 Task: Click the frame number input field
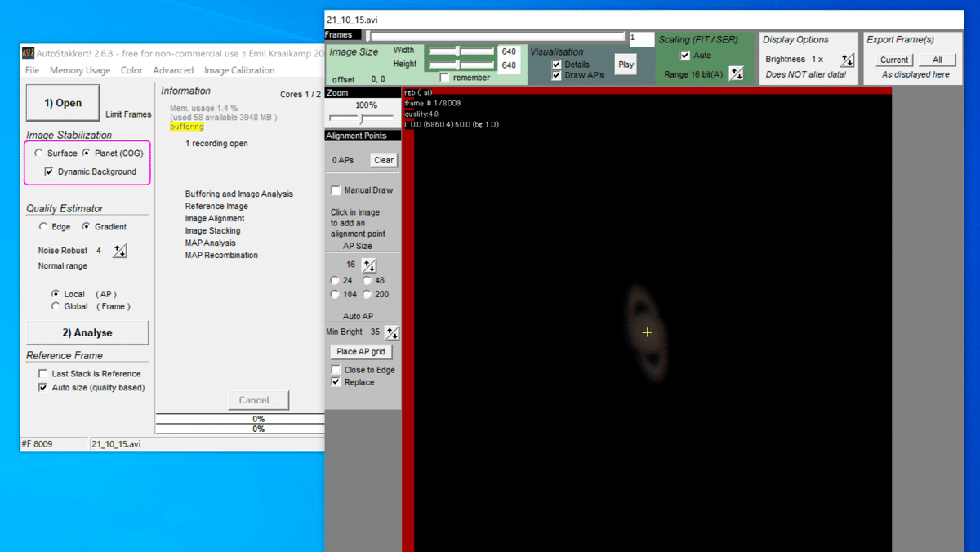(641, 38)
